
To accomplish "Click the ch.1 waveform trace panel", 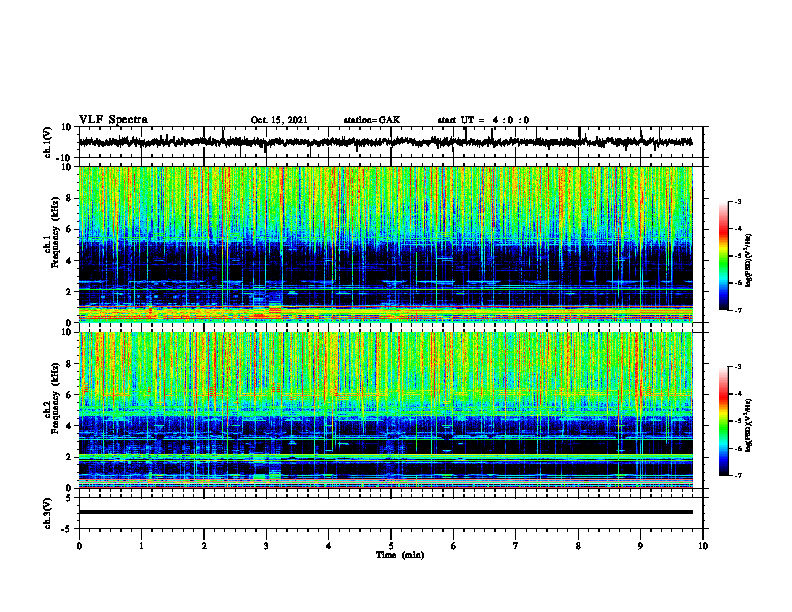I will 390,142.
